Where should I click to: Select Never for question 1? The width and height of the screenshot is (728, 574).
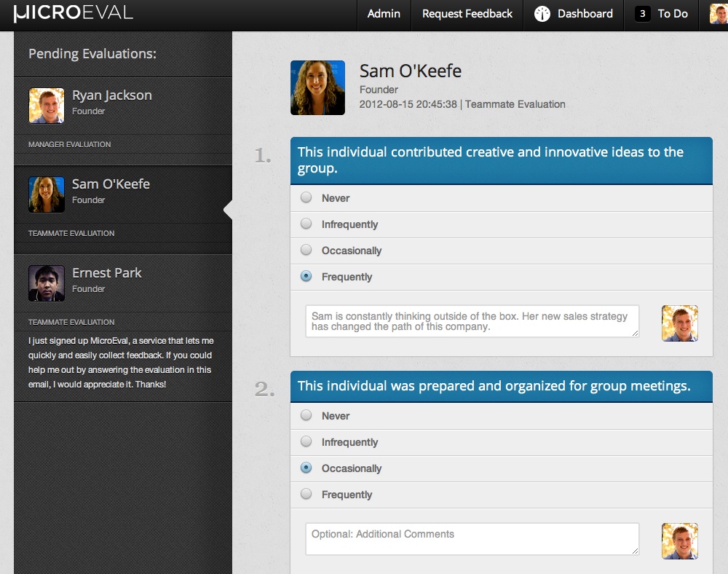point(306,197)
